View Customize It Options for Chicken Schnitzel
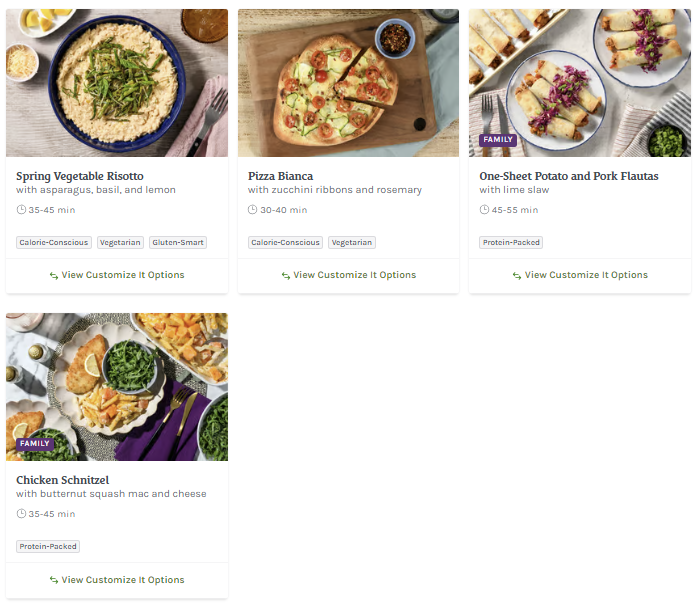This screenshot has height=606, width=699. tap(123, 580)
